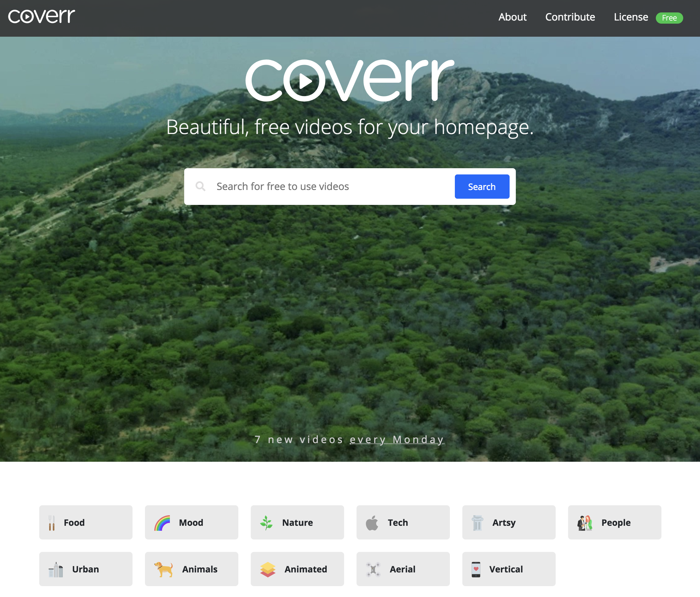Click the magnifier icon in the search box

(200, 186)
